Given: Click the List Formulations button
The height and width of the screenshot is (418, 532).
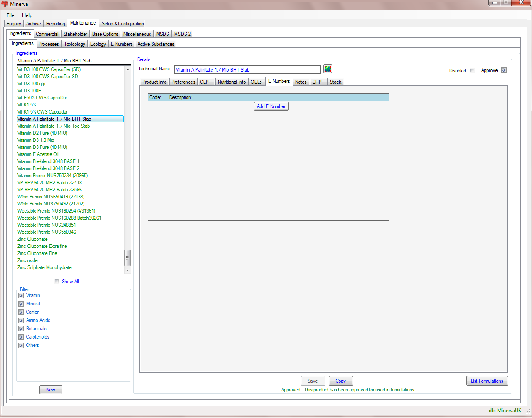Looking at the screenshot, I should pos(487,381).
